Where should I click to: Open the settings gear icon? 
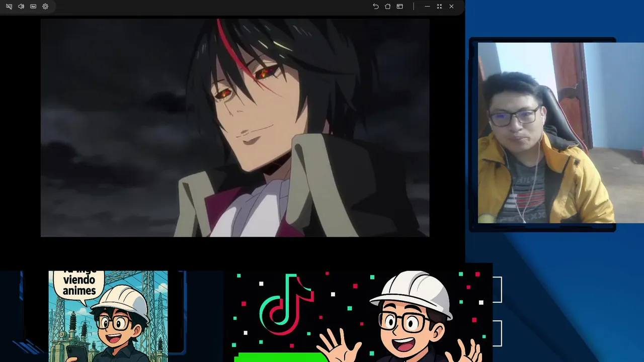click(45, 7)
